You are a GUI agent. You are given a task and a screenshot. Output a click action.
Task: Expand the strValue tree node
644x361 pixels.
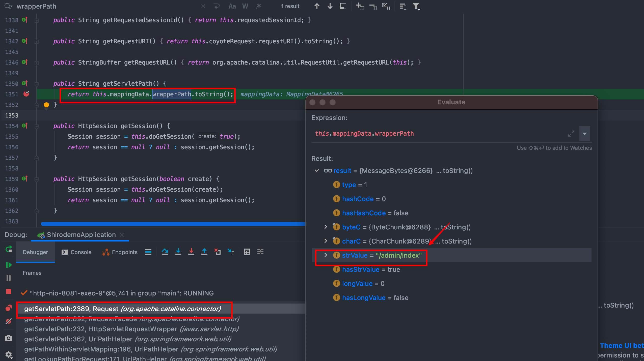pos(326,255)
